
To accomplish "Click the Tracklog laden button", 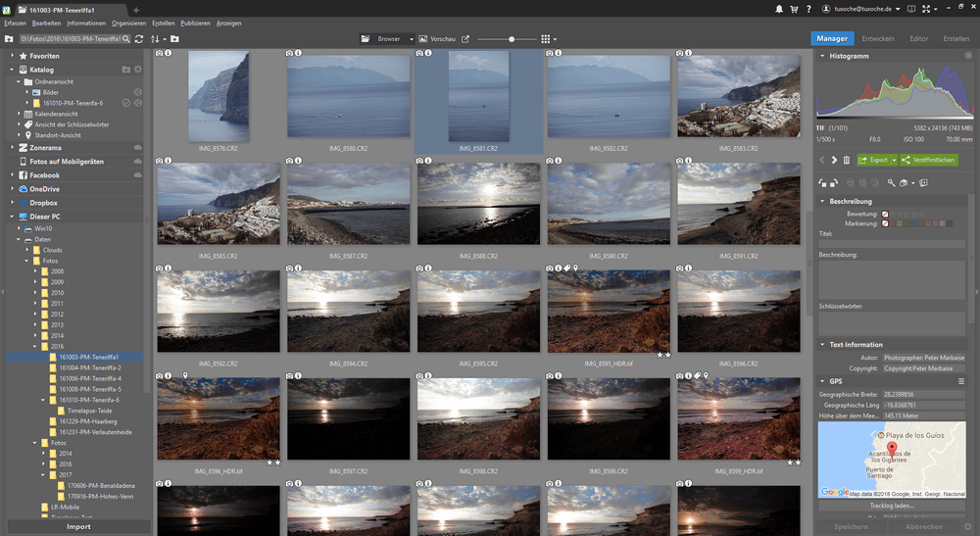I will (x=892, y=506).
